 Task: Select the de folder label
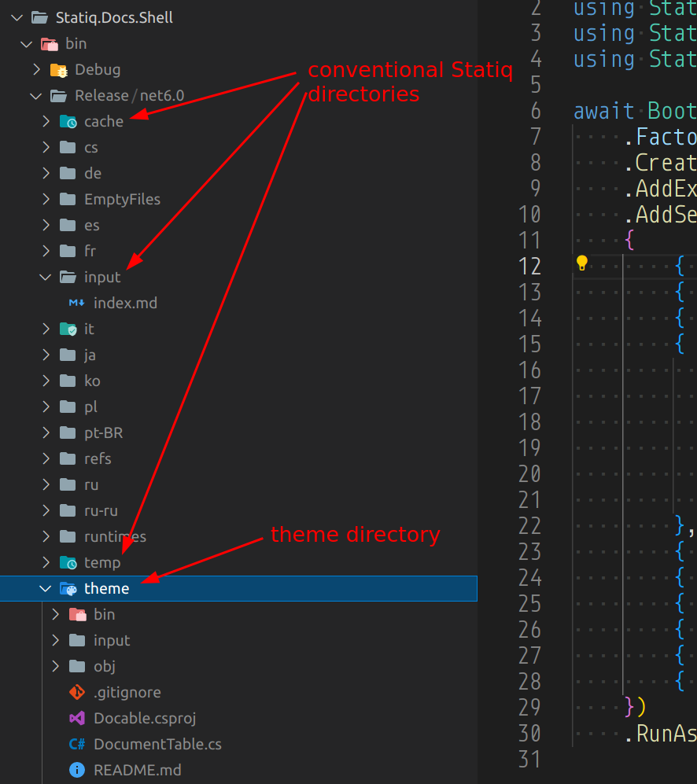[x=93, y=174]
